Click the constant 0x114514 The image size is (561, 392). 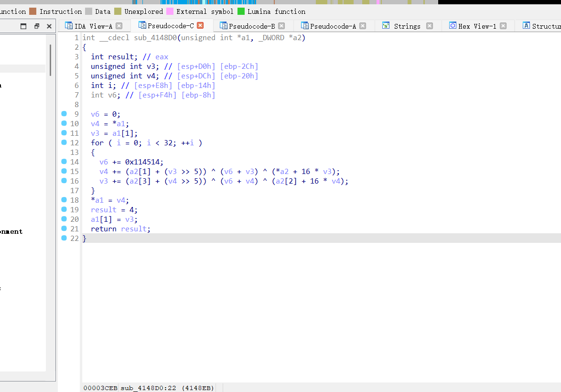pos(144,162)
